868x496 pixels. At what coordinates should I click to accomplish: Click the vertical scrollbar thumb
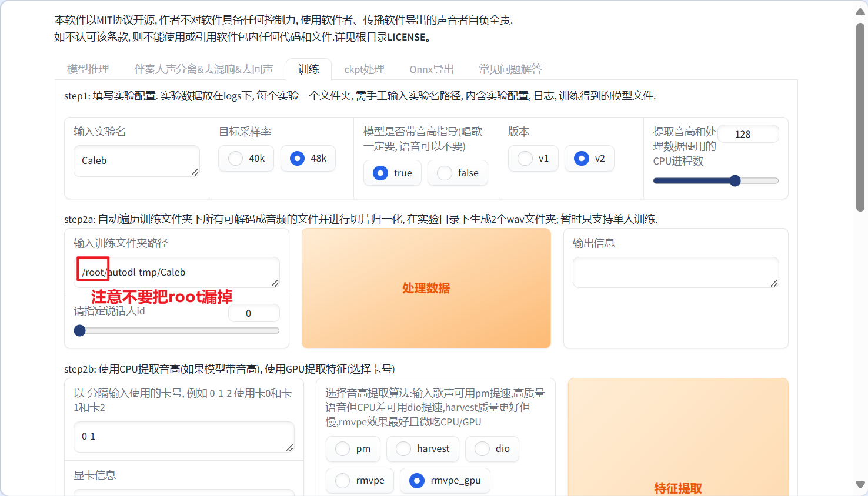click(x=860, y=117)
